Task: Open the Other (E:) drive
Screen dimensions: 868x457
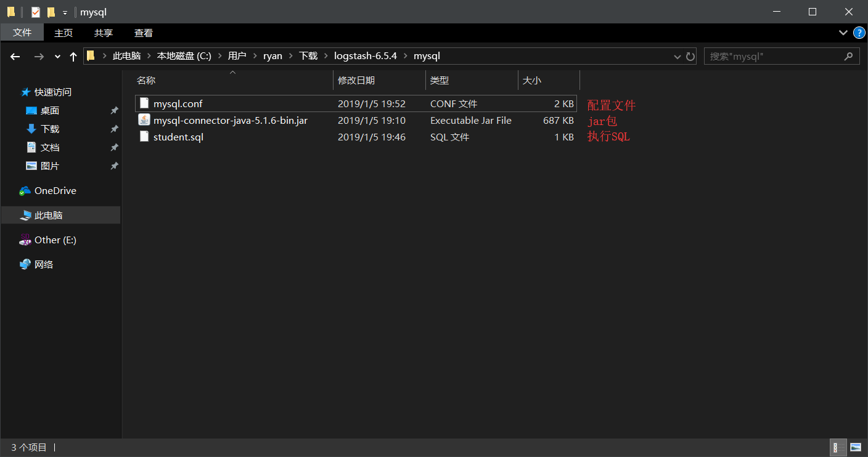Action: pyautogui.click(x=55, y=240)
